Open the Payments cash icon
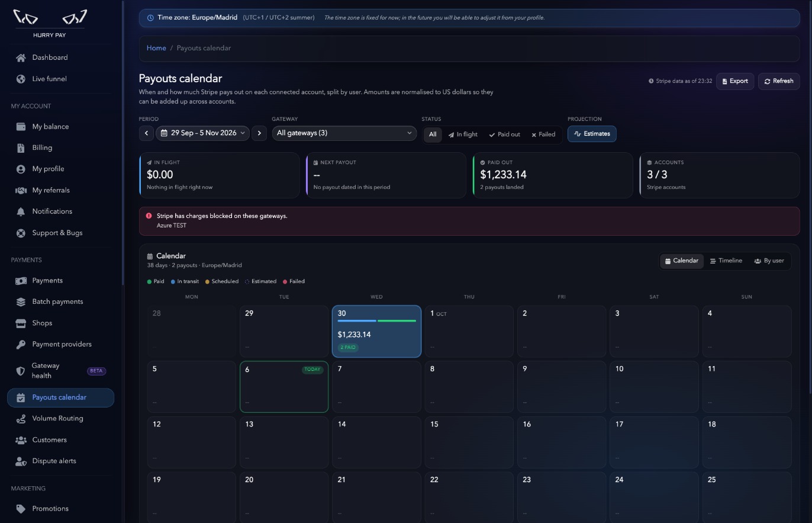The image size is (812, 523). [x=21, y=281]
